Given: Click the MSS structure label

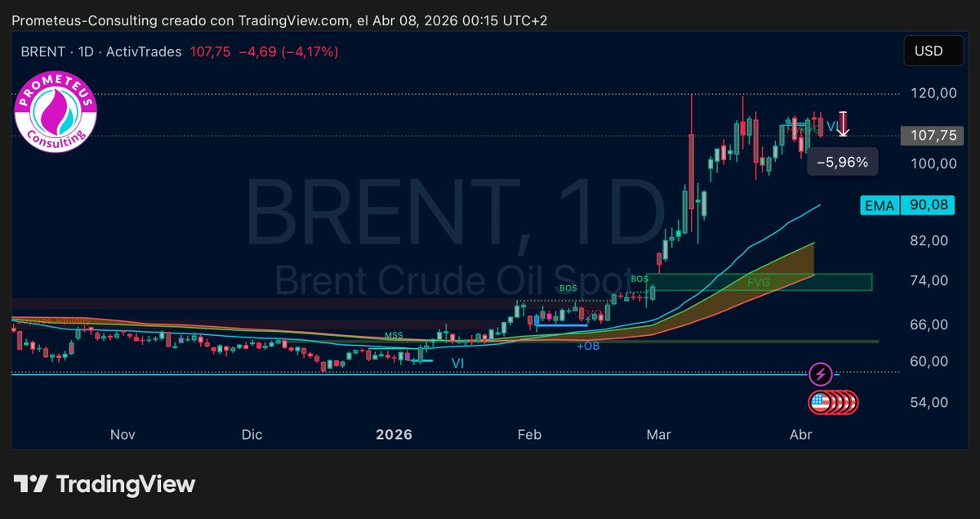Looking at the screenshot, I should [394, 335].
